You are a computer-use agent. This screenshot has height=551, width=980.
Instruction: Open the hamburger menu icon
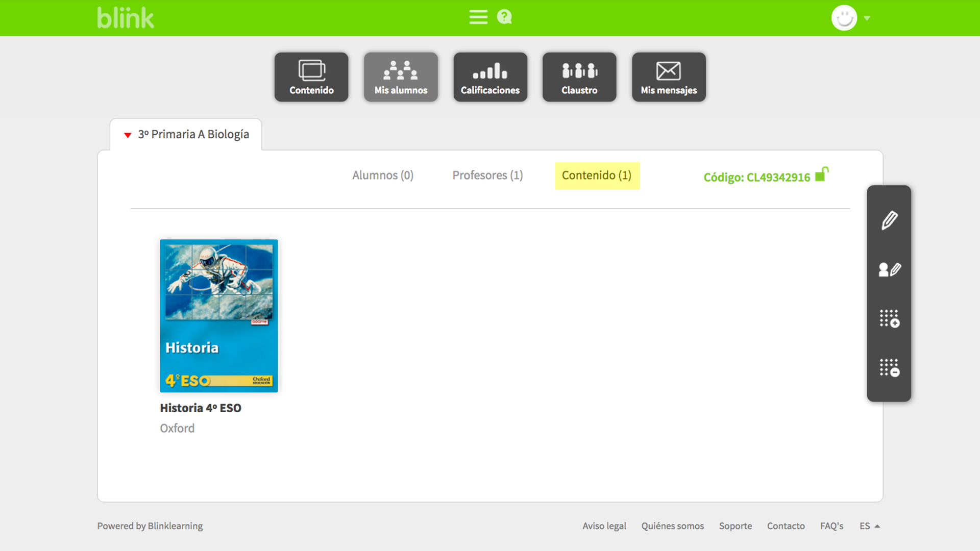coord(478,17)
